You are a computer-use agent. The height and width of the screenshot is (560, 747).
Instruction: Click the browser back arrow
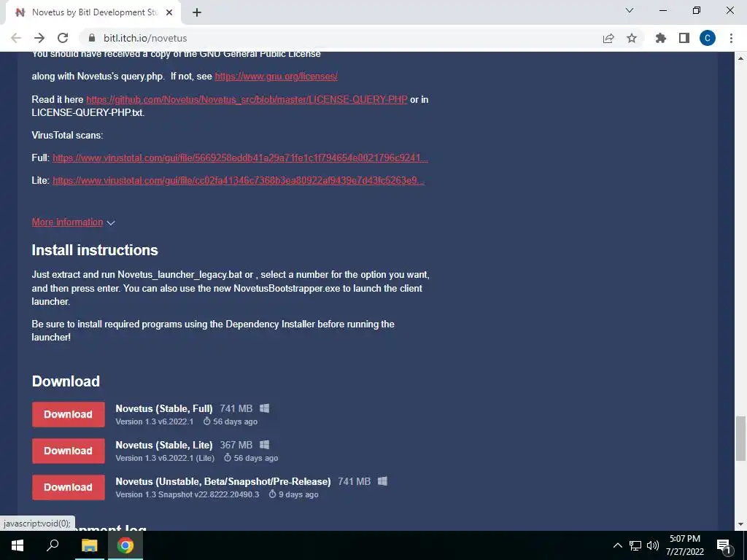pyautogui.click(x=16, y=38)
